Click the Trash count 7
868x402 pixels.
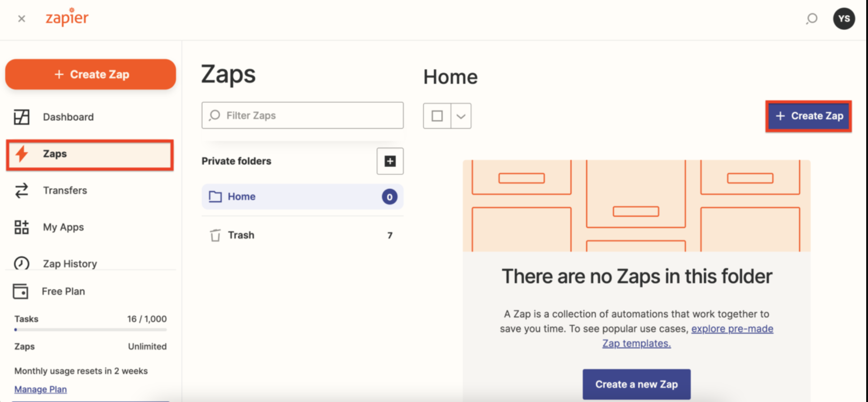(x=390, y=235)
